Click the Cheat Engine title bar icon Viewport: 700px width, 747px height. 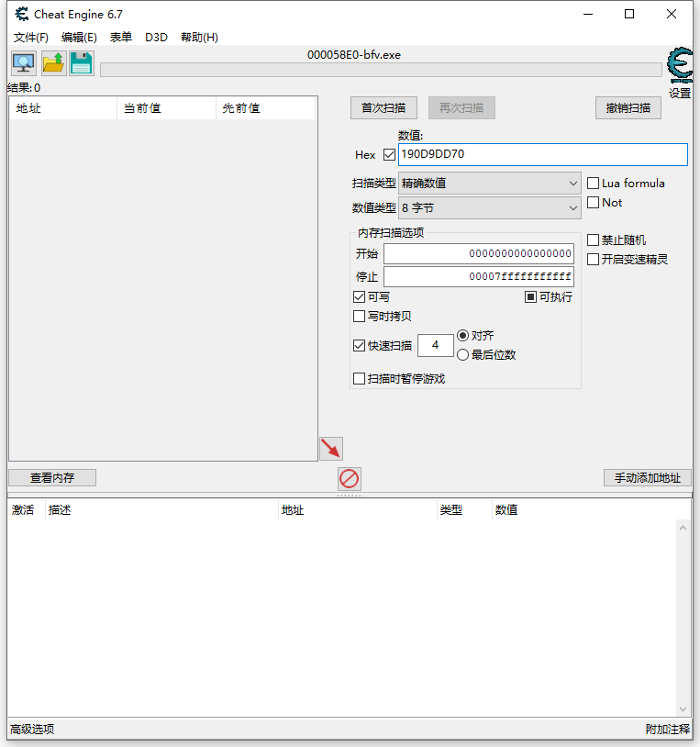click(x=21, y=15)
